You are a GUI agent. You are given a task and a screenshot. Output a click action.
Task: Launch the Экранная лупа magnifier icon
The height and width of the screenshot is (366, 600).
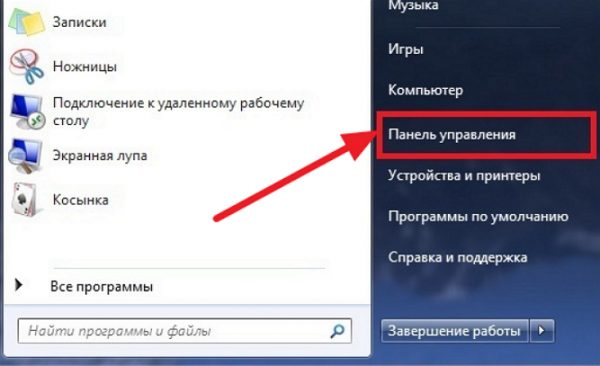point(26,156)
